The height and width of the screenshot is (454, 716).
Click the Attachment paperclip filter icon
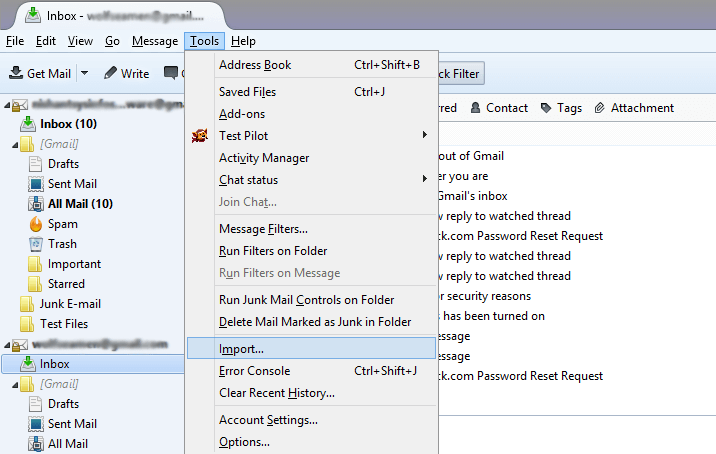(600, 108)
